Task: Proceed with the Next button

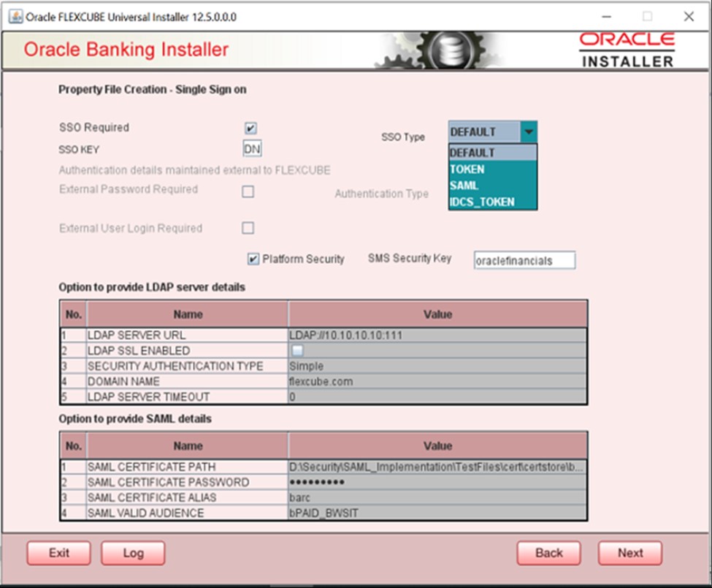Action: tap(629, 553)
